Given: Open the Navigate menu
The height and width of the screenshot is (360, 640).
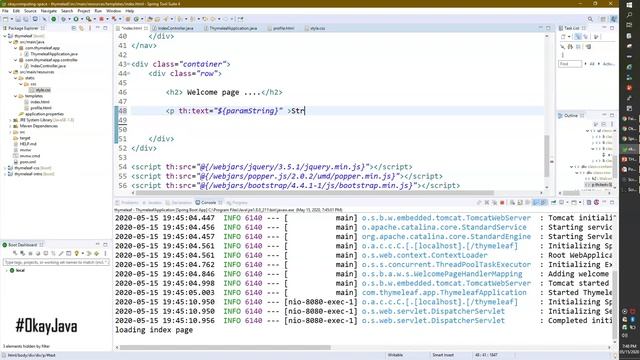Looking at the screenshot, I should (49, 11).
